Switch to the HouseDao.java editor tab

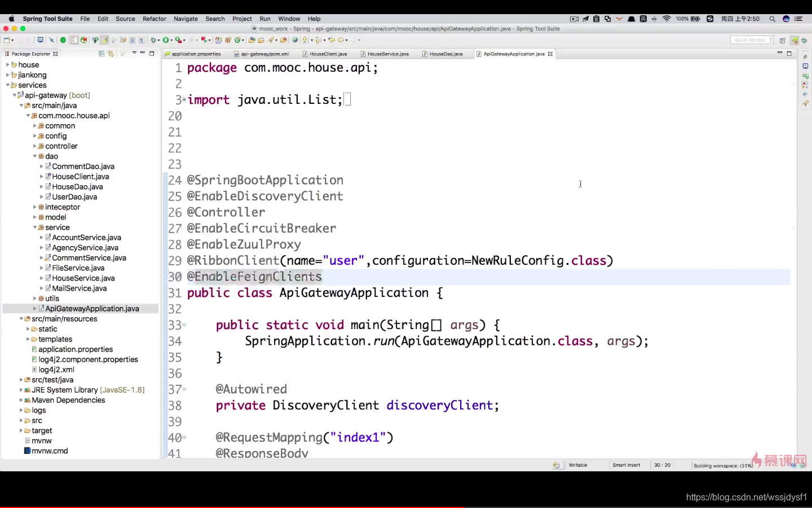click(445, 54)
